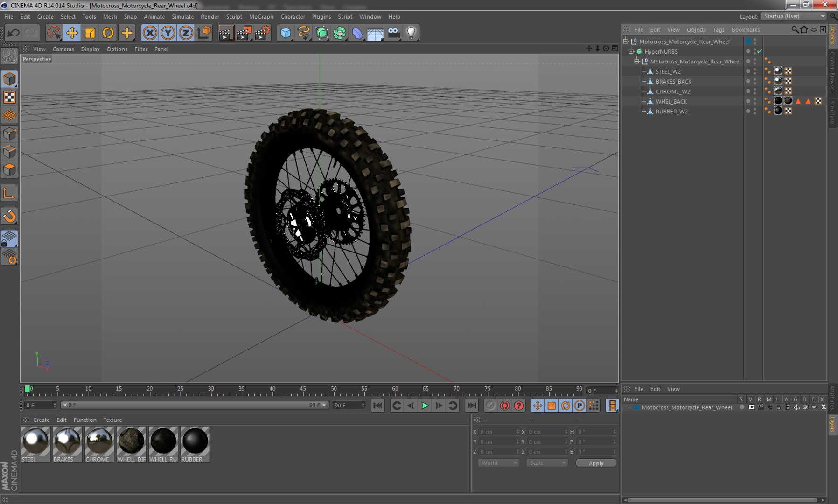The width and height of the screenshot is (838, 504).
Task: Click the Apply button
Action: tap(596, 463)
